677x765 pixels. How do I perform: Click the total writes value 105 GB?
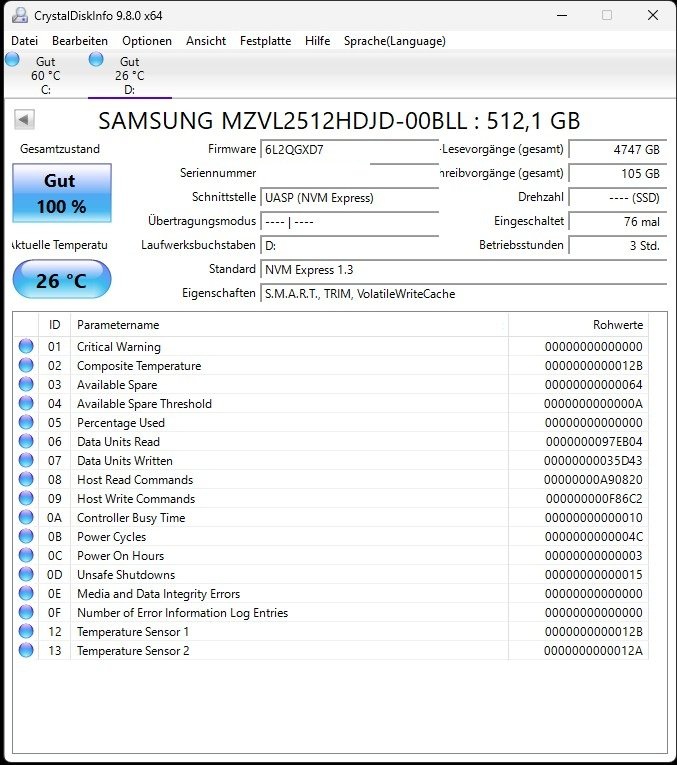point(618,174)
